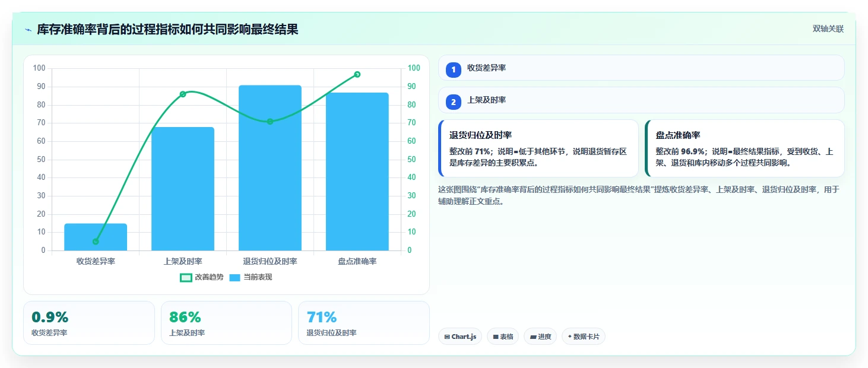Click the 盘点准确率 blue bar
Image resolution: width=868 pixels, height=368 pixels.
point(357,172)
